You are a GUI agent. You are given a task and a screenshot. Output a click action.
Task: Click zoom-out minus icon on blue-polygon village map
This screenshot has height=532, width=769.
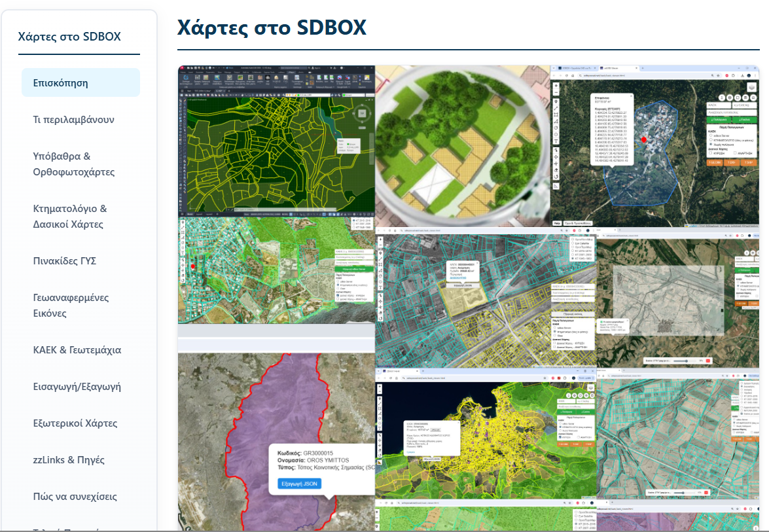click(x=556, y=93)
